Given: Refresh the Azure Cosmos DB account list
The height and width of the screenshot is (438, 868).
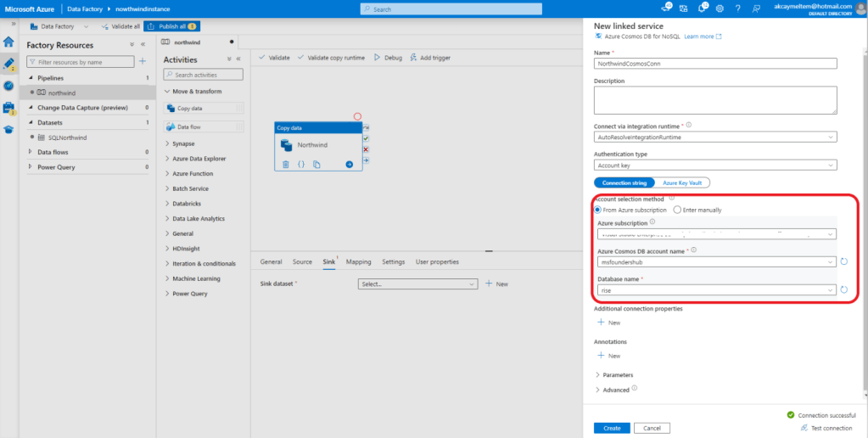Looking at the screenshot, I should point(844,261).
